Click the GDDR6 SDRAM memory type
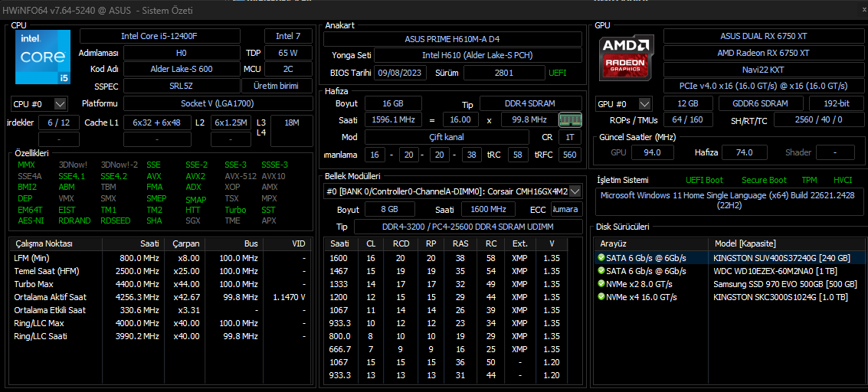The width and height of the screenshot is (868, 392). pos(761,103)
